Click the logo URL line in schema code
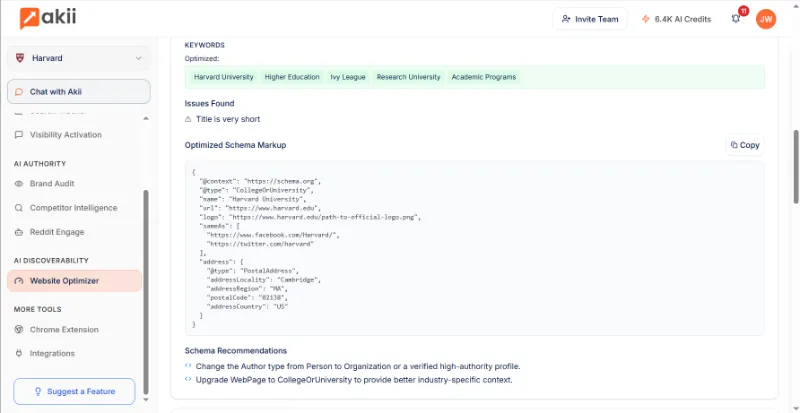Image resolution: width=800 pixels, height=413 pixels. [310, 217]
